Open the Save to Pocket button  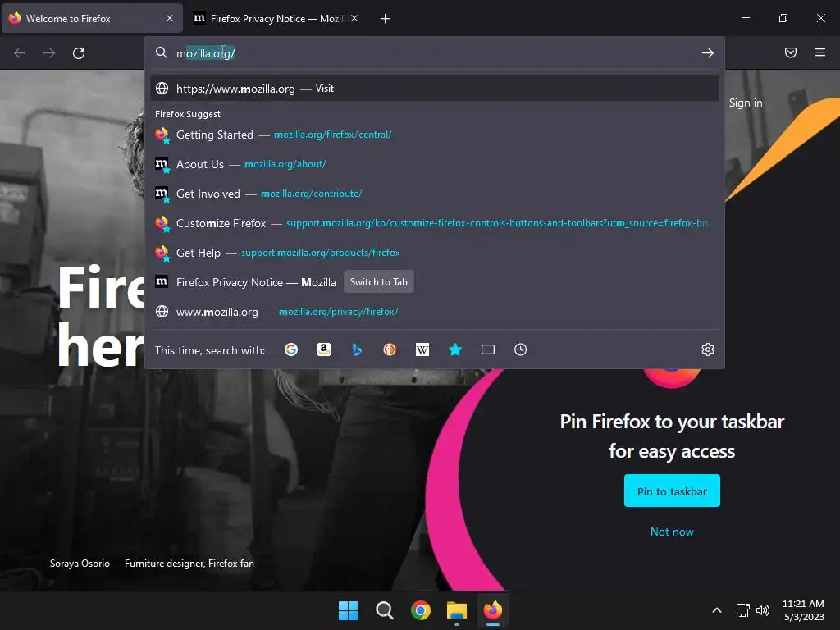791,52
